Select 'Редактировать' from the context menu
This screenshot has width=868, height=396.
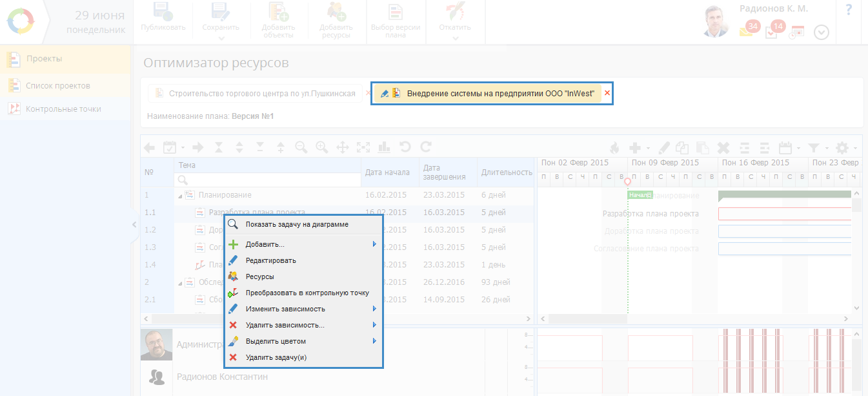(270, 260)
